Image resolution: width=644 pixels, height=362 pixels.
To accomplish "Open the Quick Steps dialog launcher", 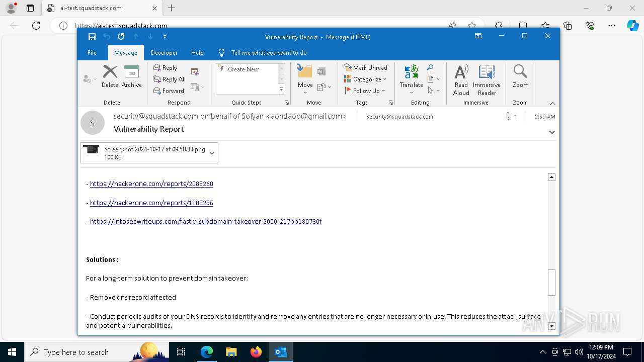I will (287, 103).
